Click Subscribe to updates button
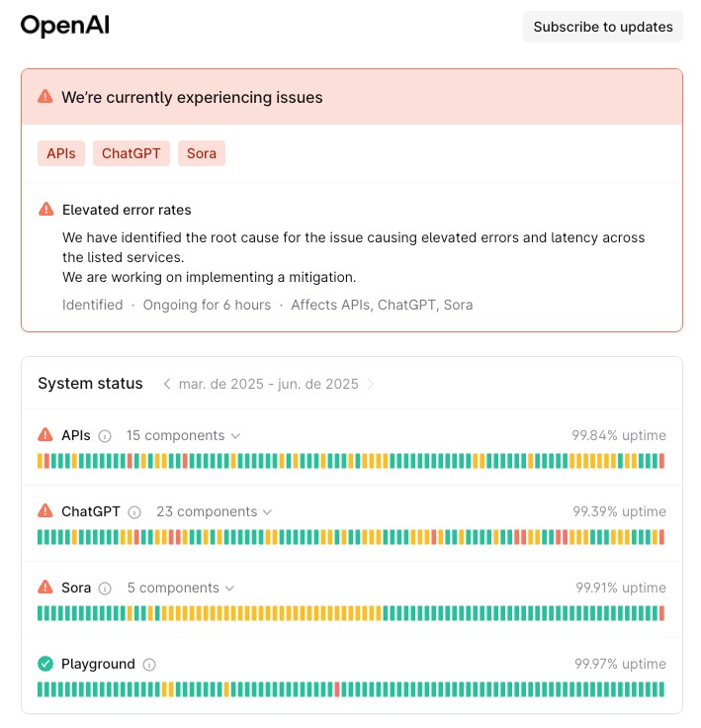The width and height of the screenshot is (701, 728). 602,27
